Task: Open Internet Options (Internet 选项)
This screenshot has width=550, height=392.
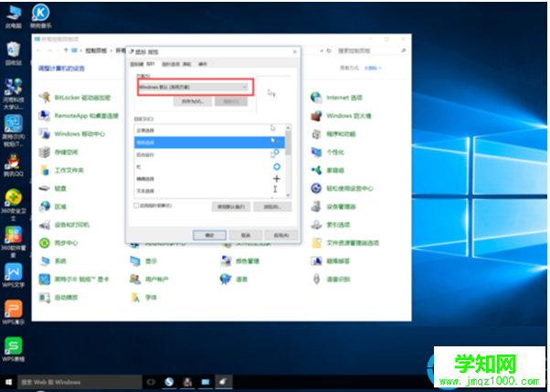Action: [336, 97]
